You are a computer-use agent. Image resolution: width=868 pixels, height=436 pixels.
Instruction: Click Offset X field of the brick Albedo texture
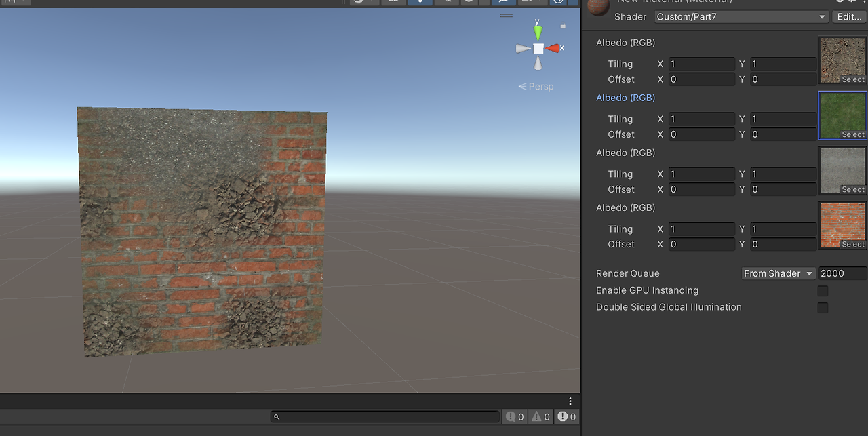702,244
